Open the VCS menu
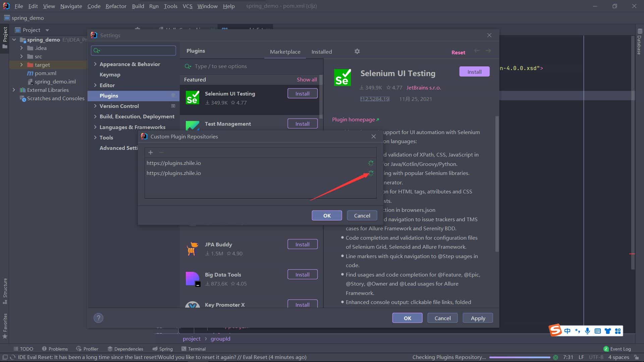This screenshot has height=362, width=644. pos(187,6)
